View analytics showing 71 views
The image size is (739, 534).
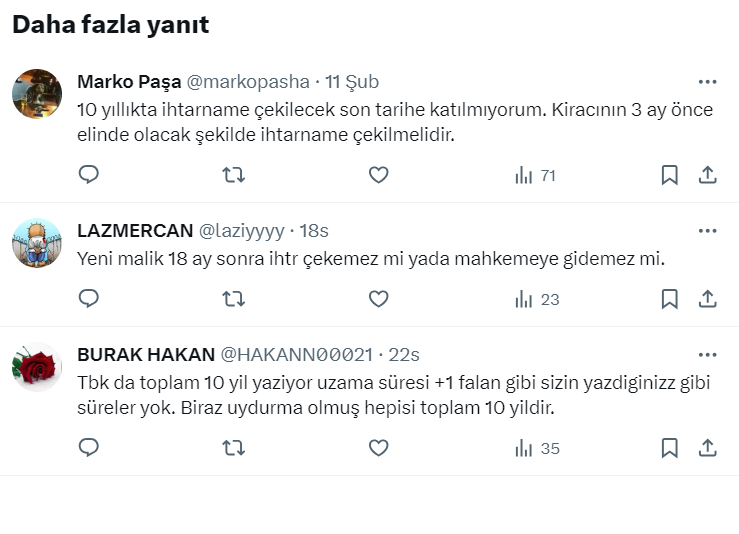coord(535,175)
